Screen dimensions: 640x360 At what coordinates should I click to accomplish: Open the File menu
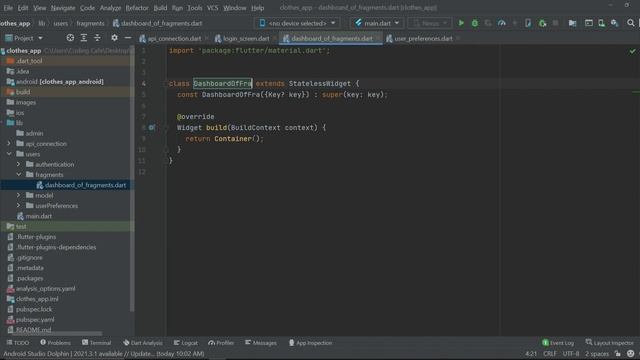tap(8, 8)
